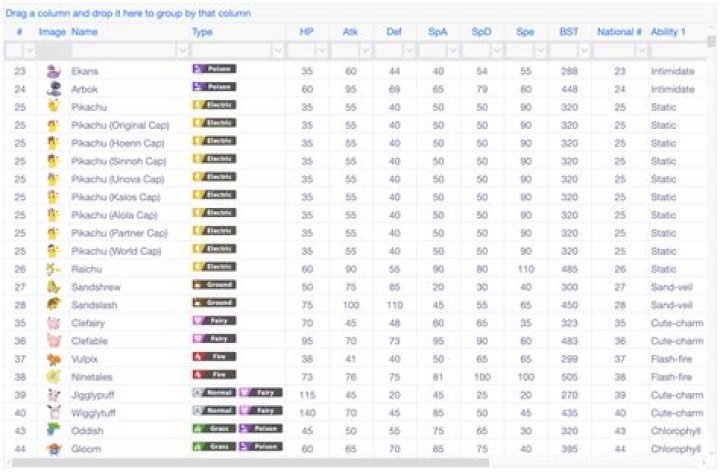Click the Vulpix sprite image
Viewport: 720px width, 472px height.
(54, 359)
